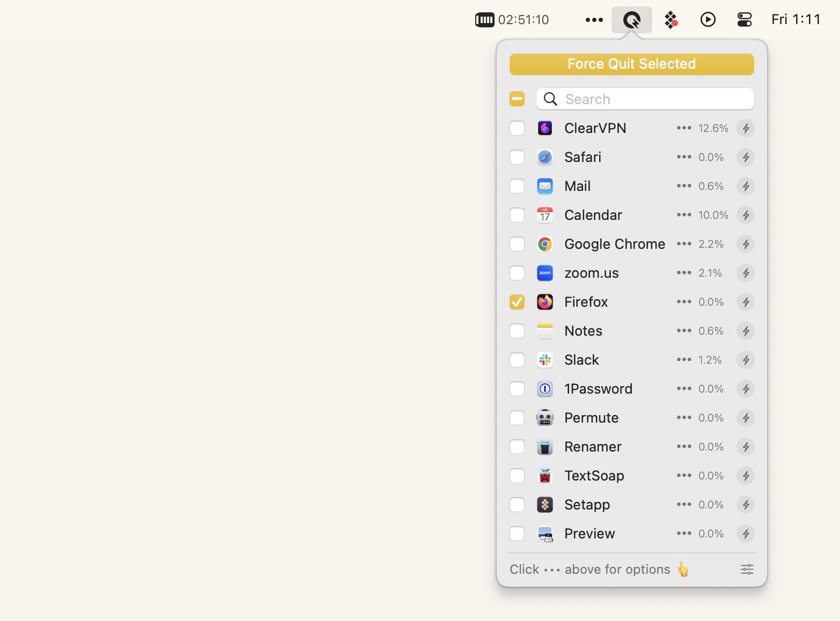
Task: Check the Renamer checkbox
Action: pos(517,447)
